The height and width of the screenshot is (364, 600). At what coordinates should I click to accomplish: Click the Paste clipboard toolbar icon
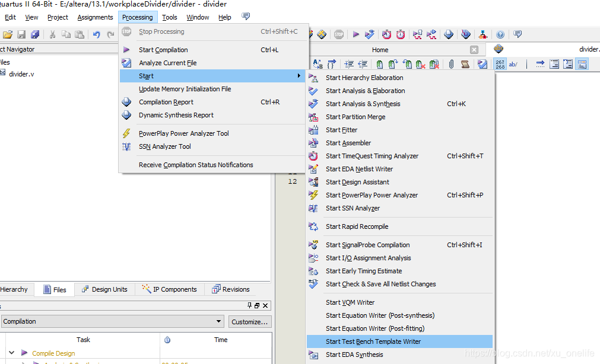tap(79, 34)
